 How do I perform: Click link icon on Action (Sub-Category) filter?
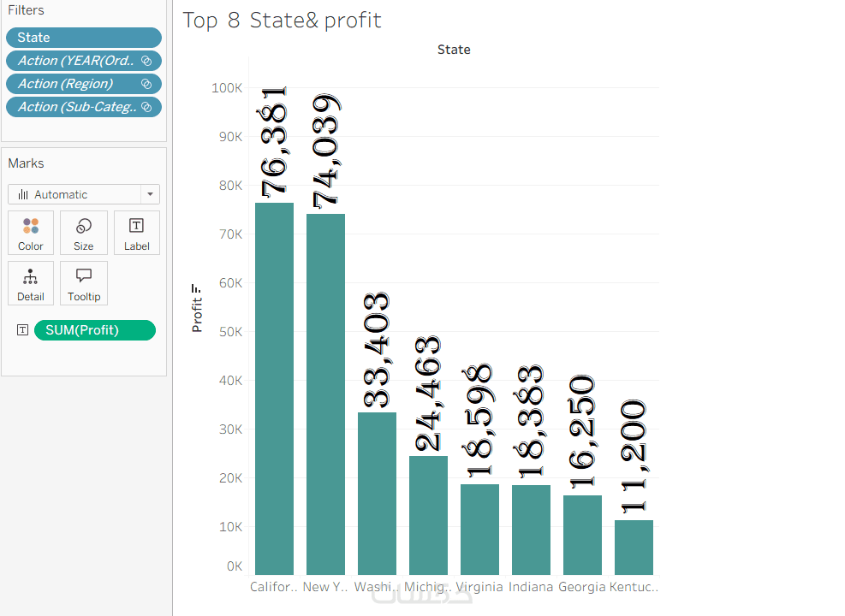pos(146,107)
